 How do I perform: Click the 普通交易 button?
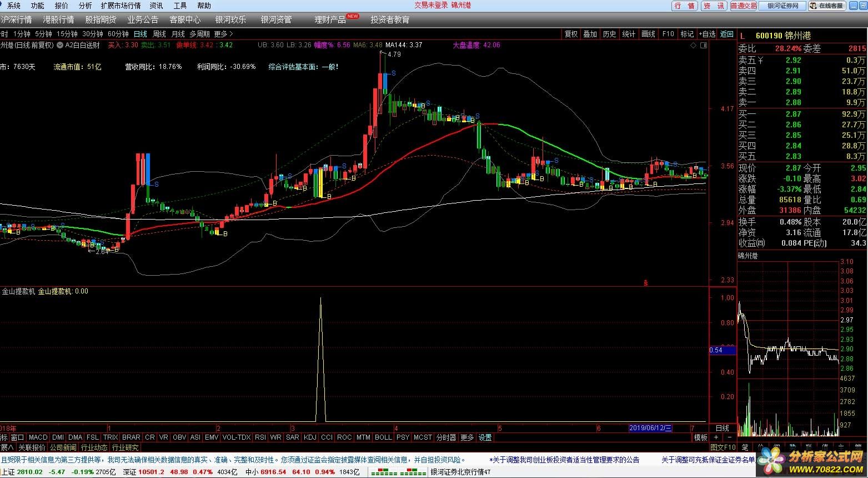click(744, 6)
